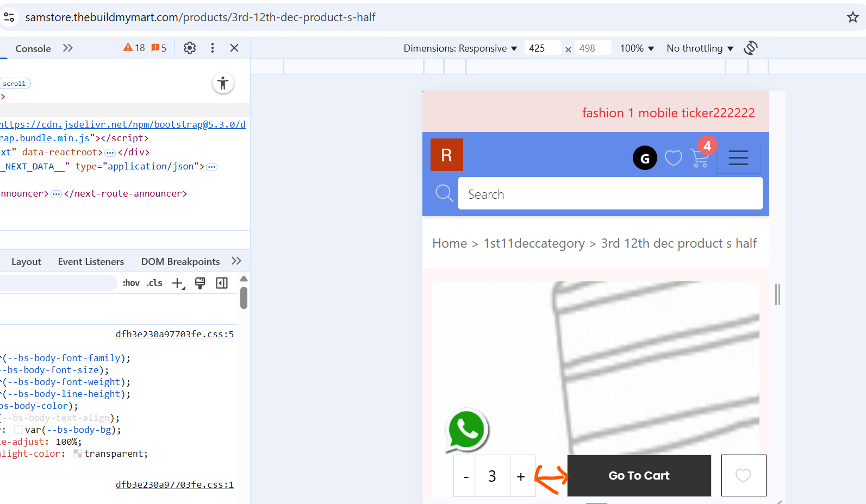Open DevTools three-dot customize menu
Screen dimensions: 866x504
pyautogui.click(x=213, y=48)
